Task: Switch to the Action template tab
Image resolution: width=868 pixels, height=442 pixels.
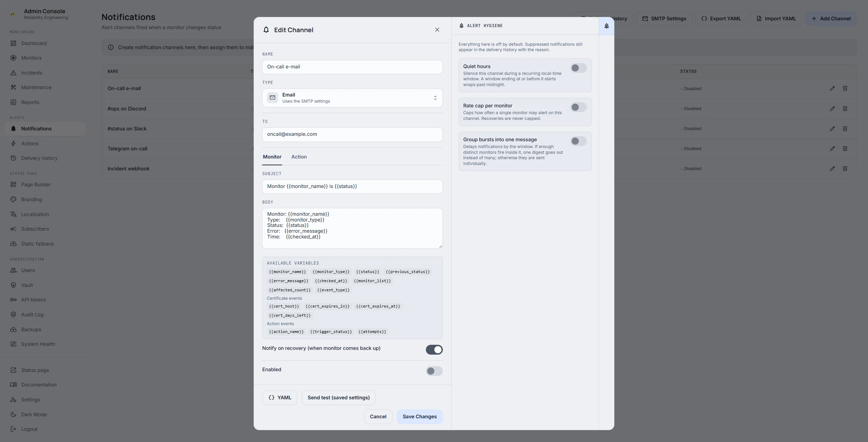Action: (x=299, y=157)
